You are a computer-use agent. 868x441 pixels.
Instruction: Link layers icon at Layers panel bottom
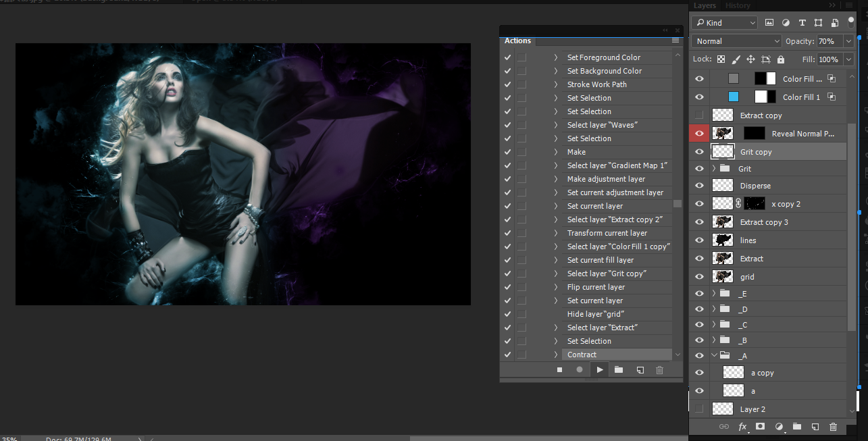(724, 427)
